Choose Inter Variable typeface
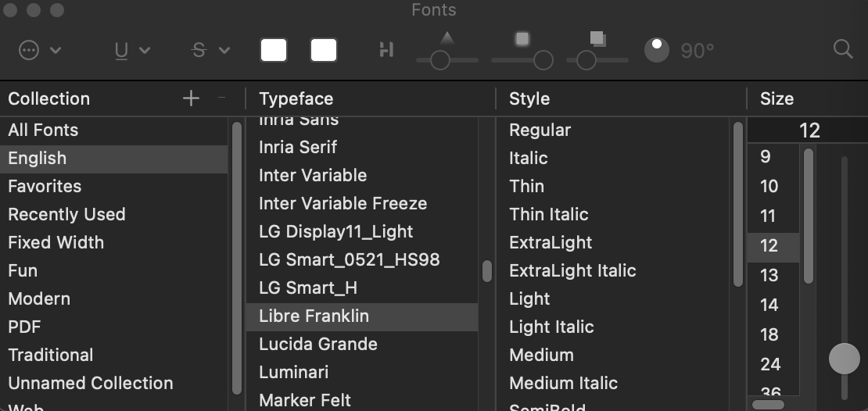868x411 pixels. tap(362, 176)
